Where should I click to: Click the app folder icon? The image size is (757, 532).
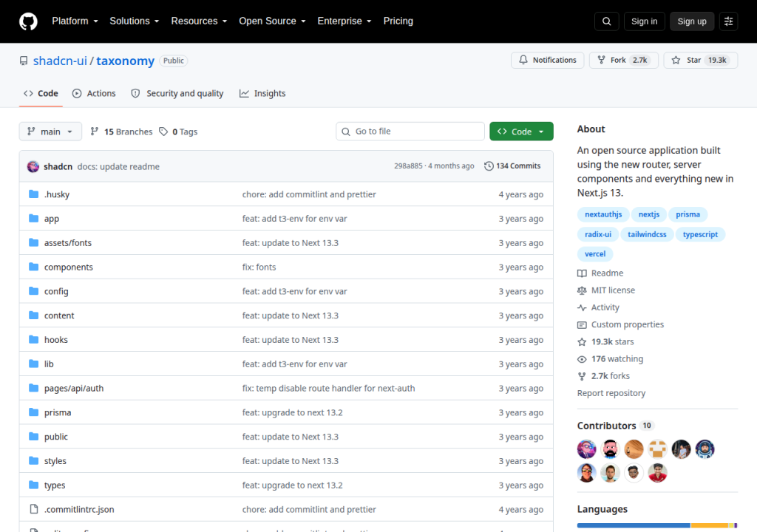pyautogui.click(x=33, y=218)
